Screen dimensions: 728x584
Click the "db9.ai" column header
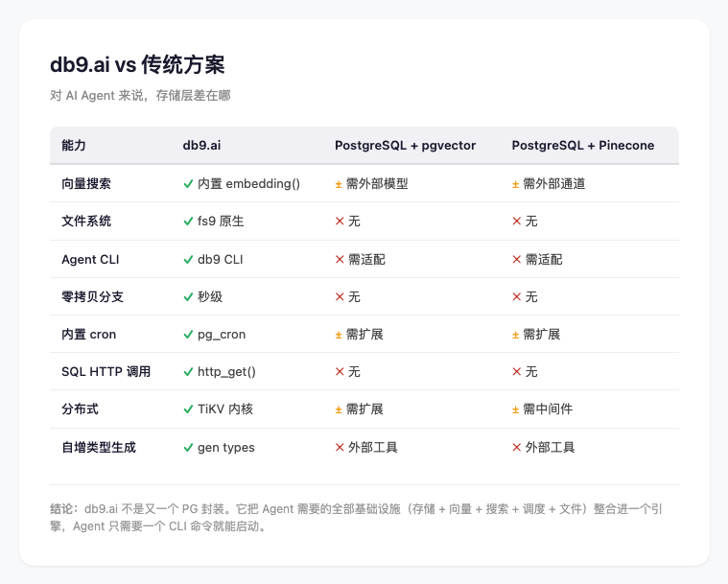(x=201, y=146)
